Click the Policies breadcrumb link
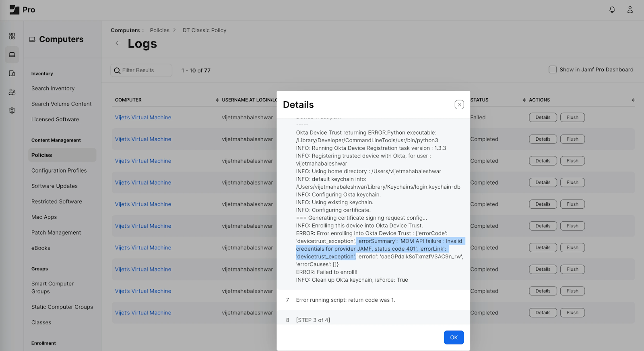The height and width of the screenshot is (351, 644). click(160, 30)
